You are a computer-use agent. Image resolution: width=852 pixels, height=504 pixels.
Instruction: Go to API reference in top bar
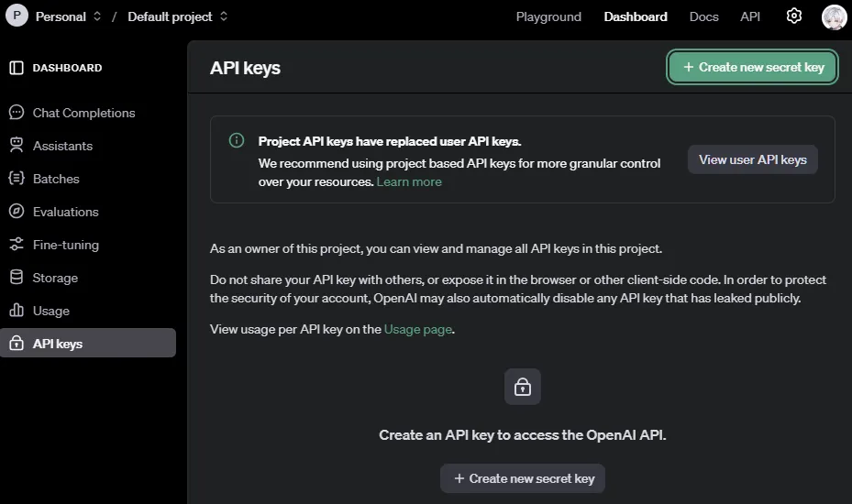pyautogui.click(x=750, y=16)
